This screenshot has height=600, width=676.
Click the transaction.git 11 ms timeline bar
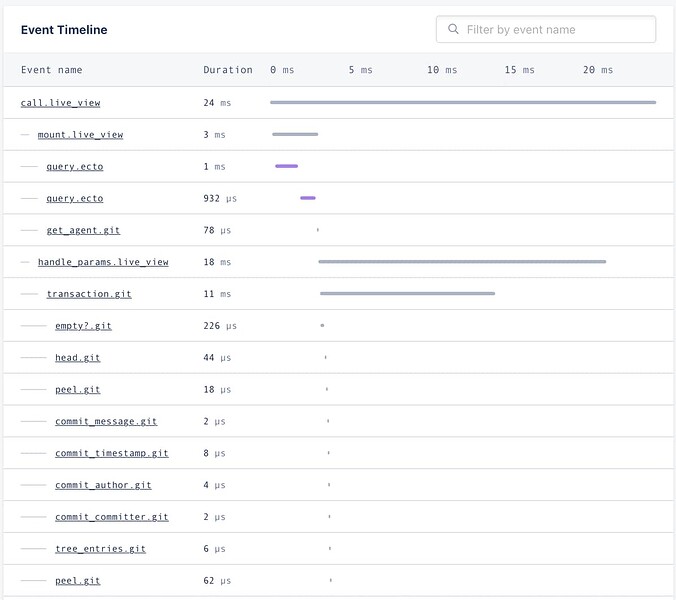[407, 294]
